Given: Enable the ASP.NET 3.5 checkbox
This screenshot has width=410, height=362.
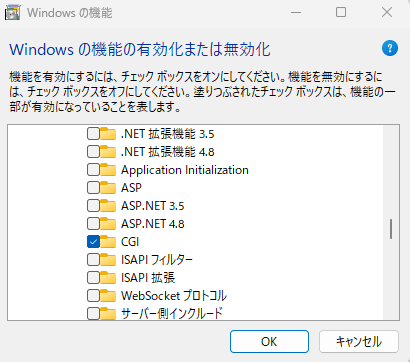Looking at the screenshot, I should 93,206.
